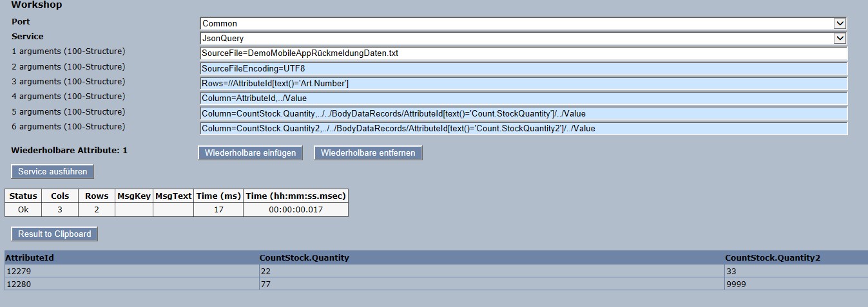Run the service with Service ausführen
This screenshot has width=868, height=307.
click(x=53, y=172)
